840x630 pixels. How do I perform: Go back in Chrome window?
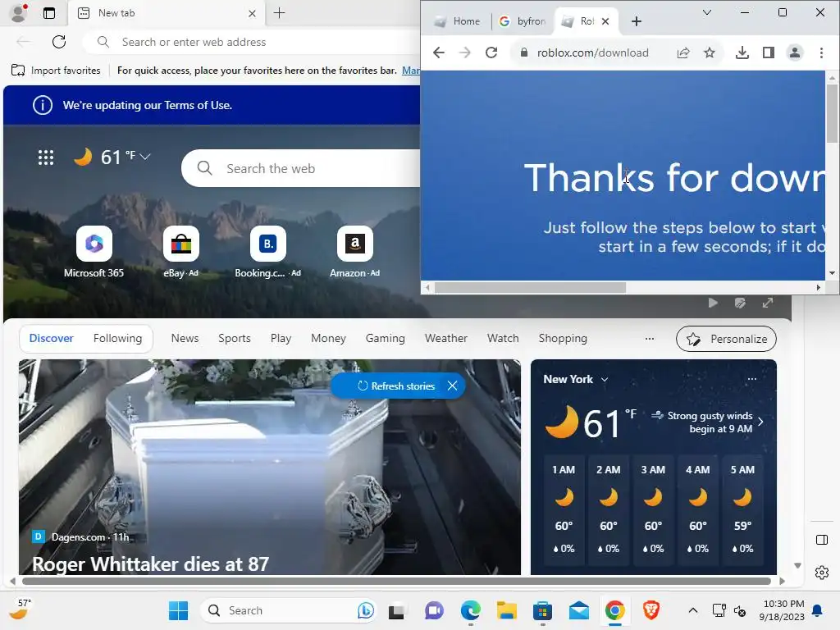pos(439,52)
